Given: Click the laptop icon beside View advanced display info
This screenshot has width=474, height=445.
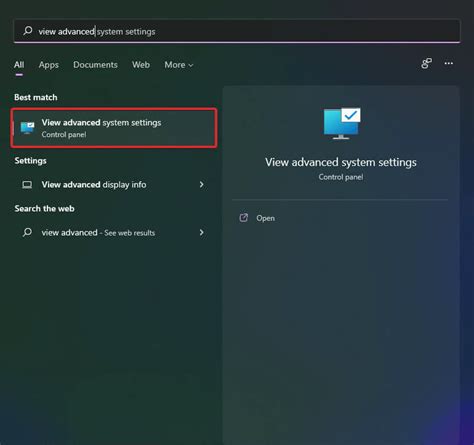Looking at the screenshot, I should [27, 185].
